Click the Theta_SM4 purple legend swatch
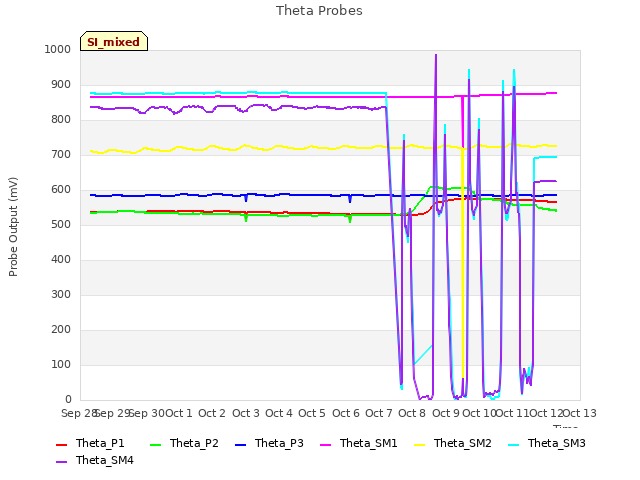Viewport: 640px width, 480px height. pyautogui.click(x=61, y=462)
